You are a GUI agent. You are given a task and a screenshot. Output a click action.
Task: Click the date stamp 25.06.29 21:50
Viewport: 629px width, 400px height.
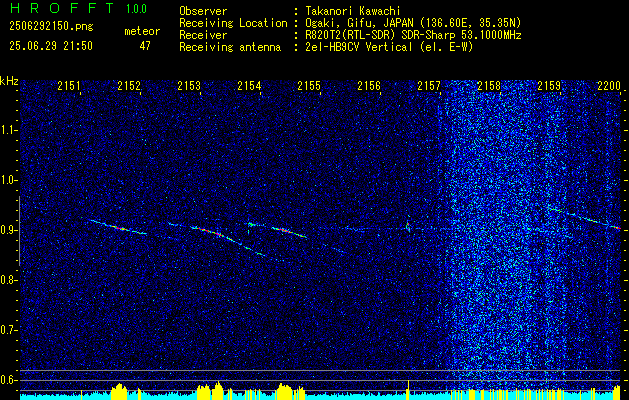(51, 46)
